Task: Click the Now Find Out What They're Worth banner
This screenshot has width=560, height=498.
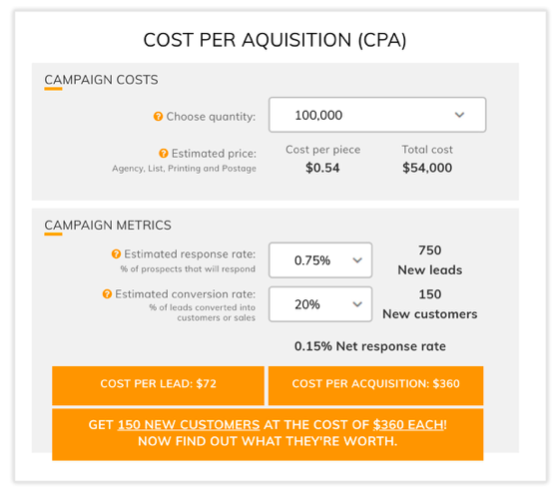Action: 268,434
